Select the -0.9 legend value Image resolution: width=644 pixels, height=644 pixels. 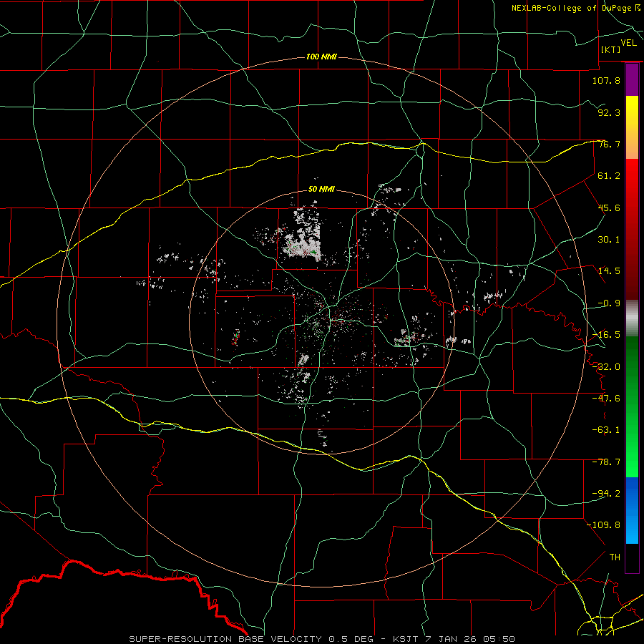click(609, 303)
